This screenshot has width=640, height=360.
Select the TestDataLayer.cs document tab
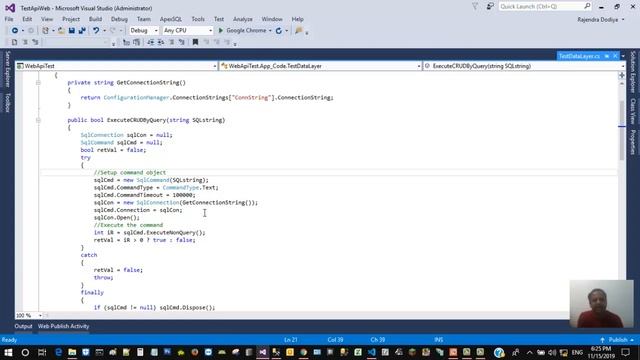579,56
